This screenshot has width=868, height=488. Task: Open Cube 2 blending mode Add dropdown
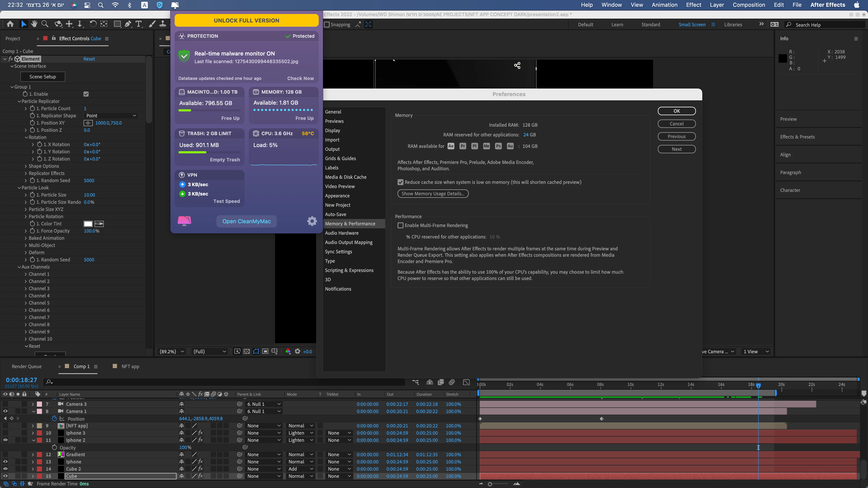(x=300, y=469)
